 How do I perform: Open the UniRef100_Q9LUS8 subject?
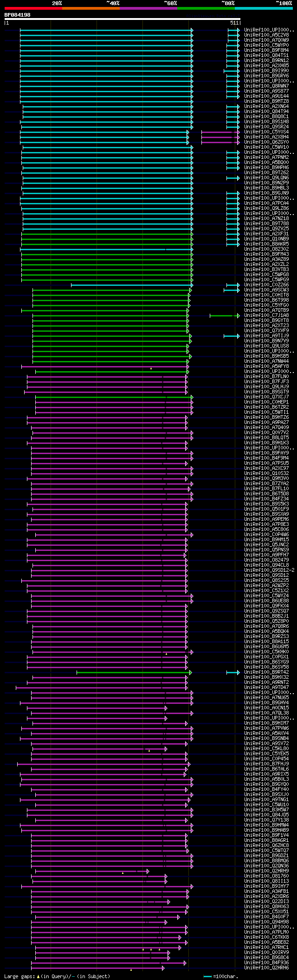point(266,346)
